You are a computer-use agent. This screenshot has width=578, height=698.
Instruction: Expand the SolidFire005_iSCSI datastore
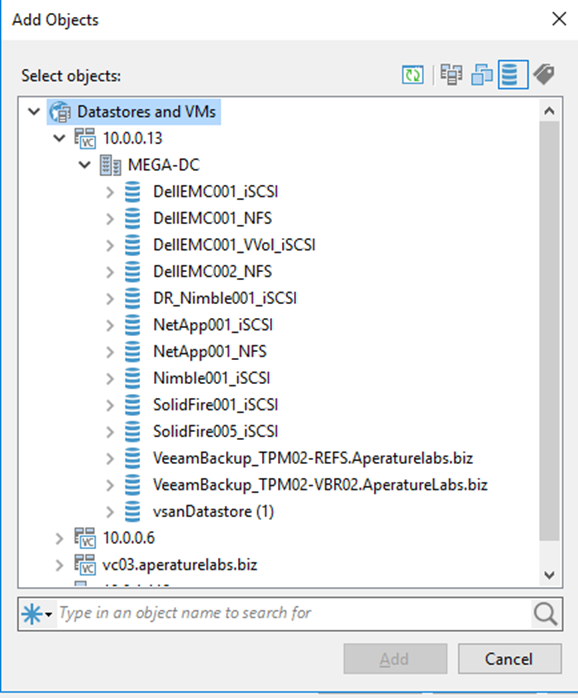pyautogui.click(x=110, y=432)
